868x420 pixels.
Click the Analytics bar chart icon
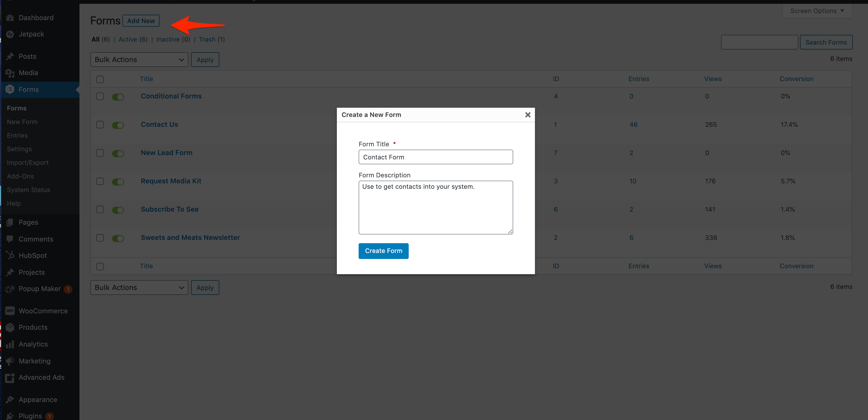pos(10,344)
